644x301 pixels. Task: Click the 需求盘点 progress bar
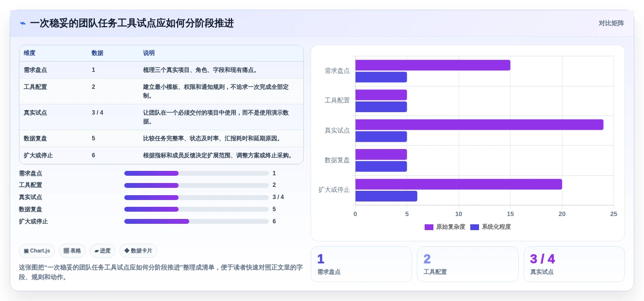tap(196, 173)
